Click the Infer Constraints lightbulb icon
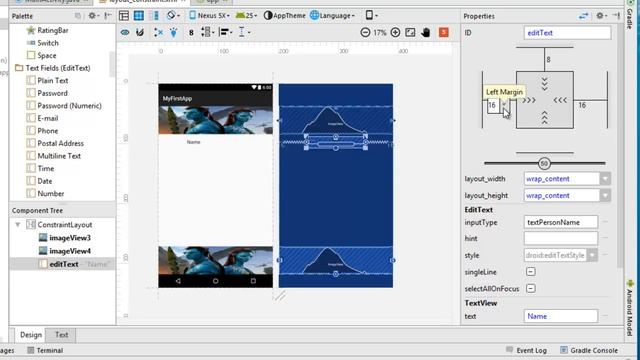Screen dimensions: 640x360 (x=173, y=32)
